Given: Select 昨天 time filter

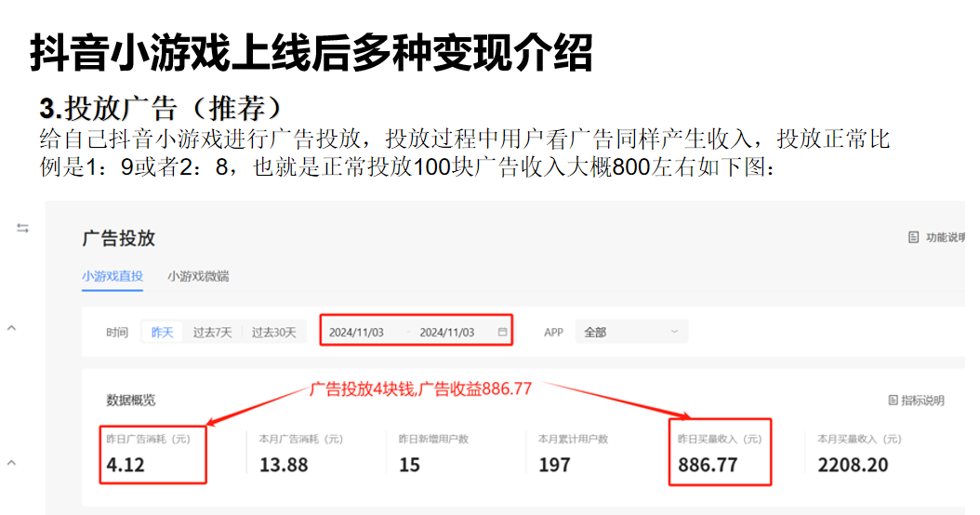Looking at the screenshot, I should (x=162, y=332).
